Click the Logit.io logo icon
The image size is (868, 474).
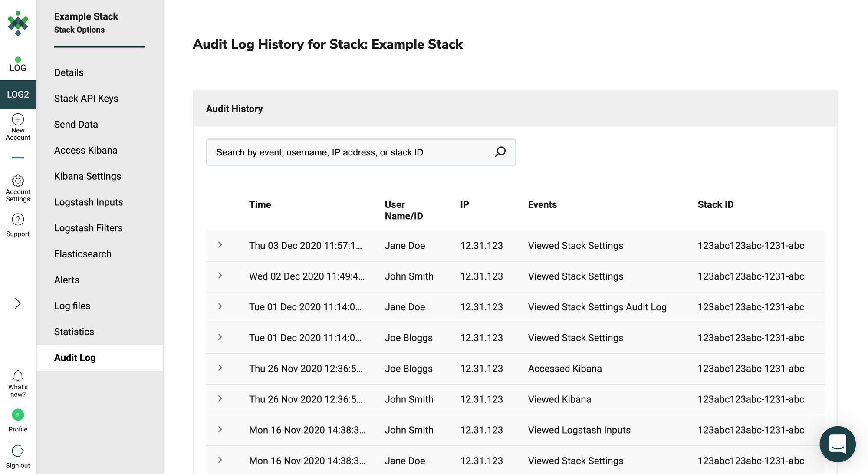pyautogui.click(x=18, y=23)
